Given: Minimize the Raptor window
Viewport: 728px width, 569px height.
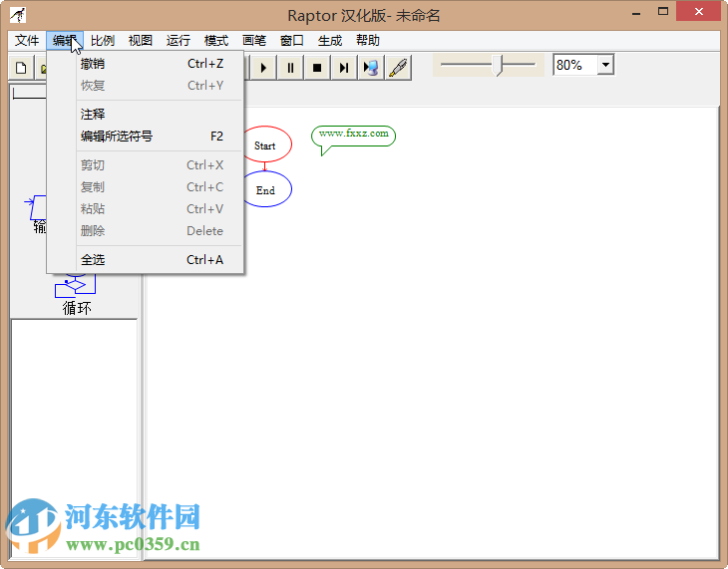Looking at the screenshot, I should (x=636, y=13).
